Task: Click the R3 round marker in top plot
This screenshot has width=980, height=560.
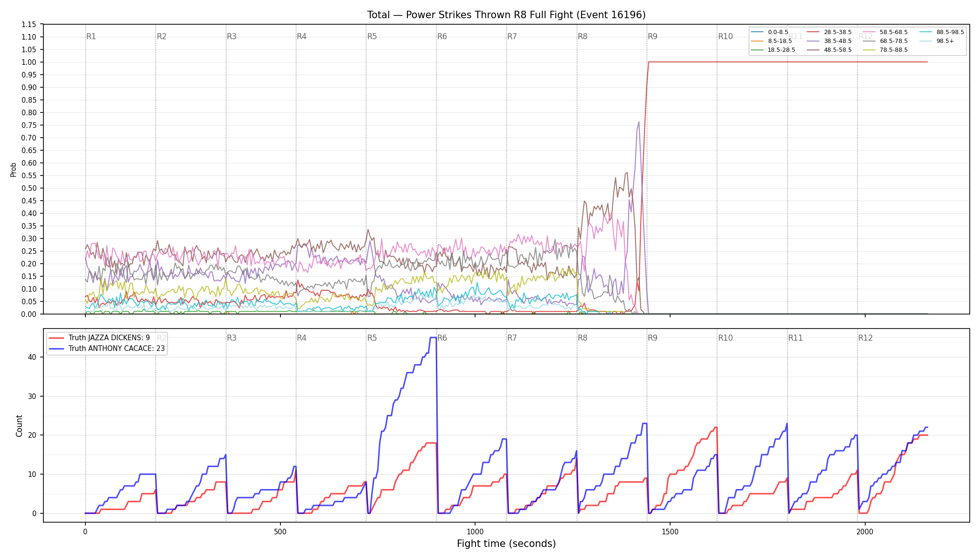Action: tap(231, 36)
